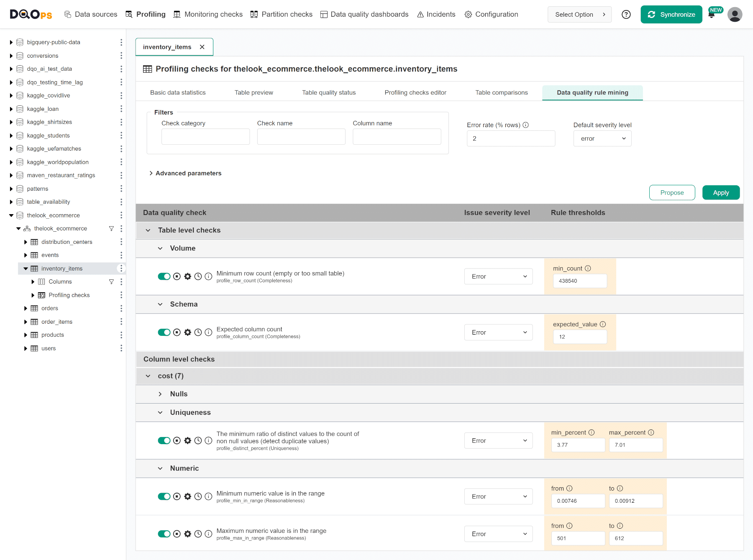This screenshot has width=753, height=560.
Task: Switch to Table comparisons tab
Action: [x=502, y=92]
